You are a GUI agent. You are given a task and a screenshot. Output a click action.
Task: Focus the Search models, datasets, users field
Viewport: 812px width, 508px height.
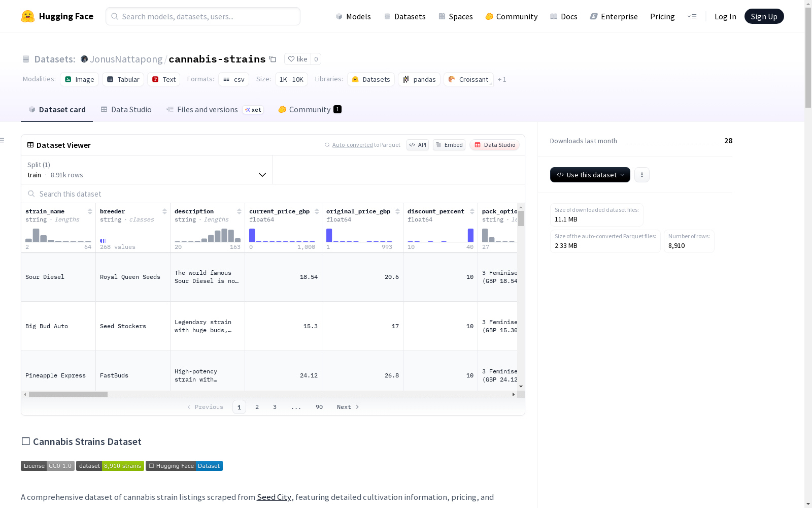203,16
